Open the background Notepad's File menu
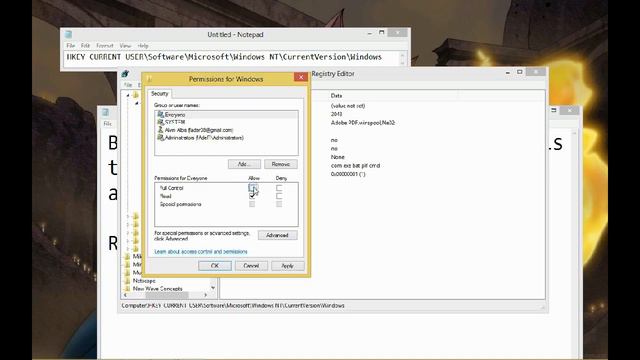The image size is (640, 360). click(107, 123)
